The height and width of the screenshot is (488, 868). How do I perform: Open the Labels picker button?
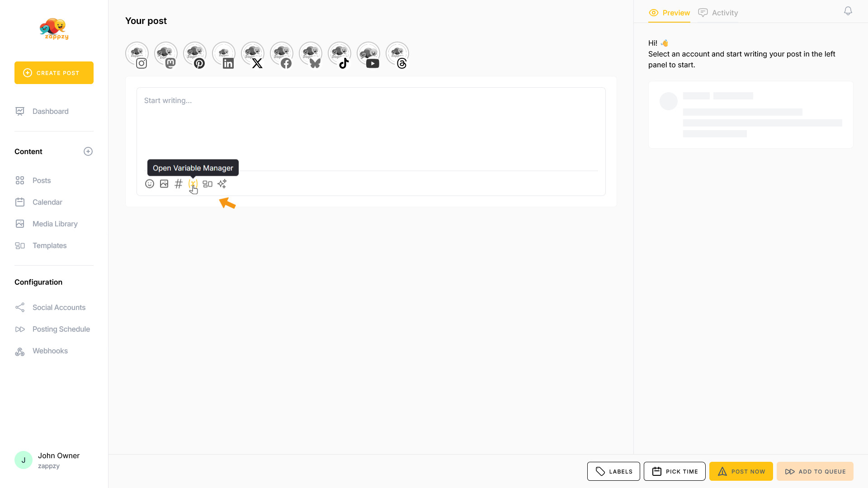[x=613, y=471]
